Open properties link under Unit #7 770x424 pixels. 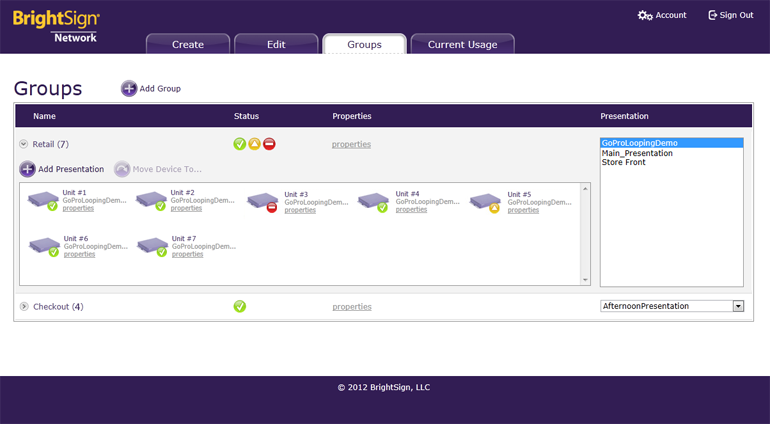187,254
